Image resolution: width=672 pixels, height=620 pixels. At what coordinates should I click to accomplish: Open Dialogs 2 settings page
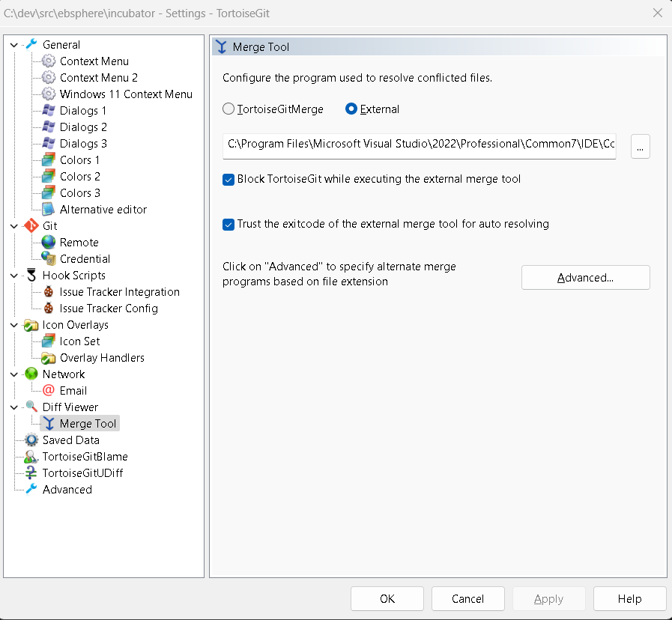point(83,127)
